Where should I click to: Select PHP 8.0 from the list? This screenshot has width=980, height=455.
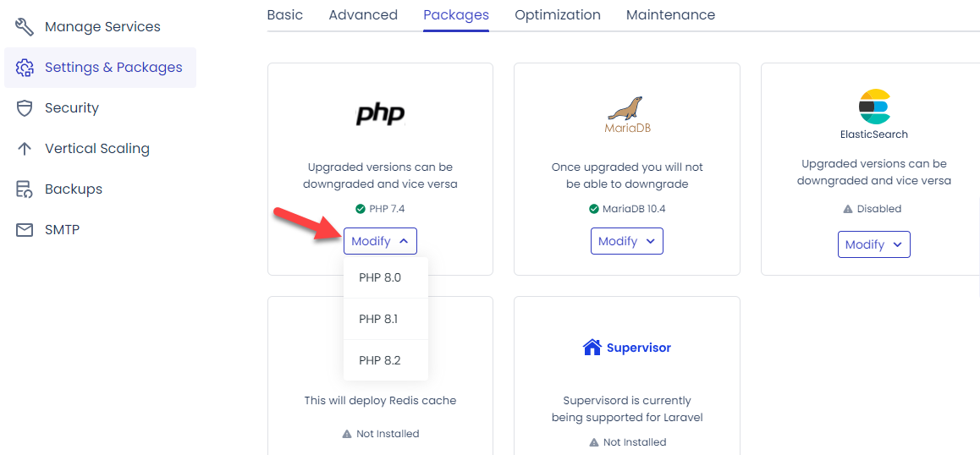pyautogui.click(x=380, y=277)
